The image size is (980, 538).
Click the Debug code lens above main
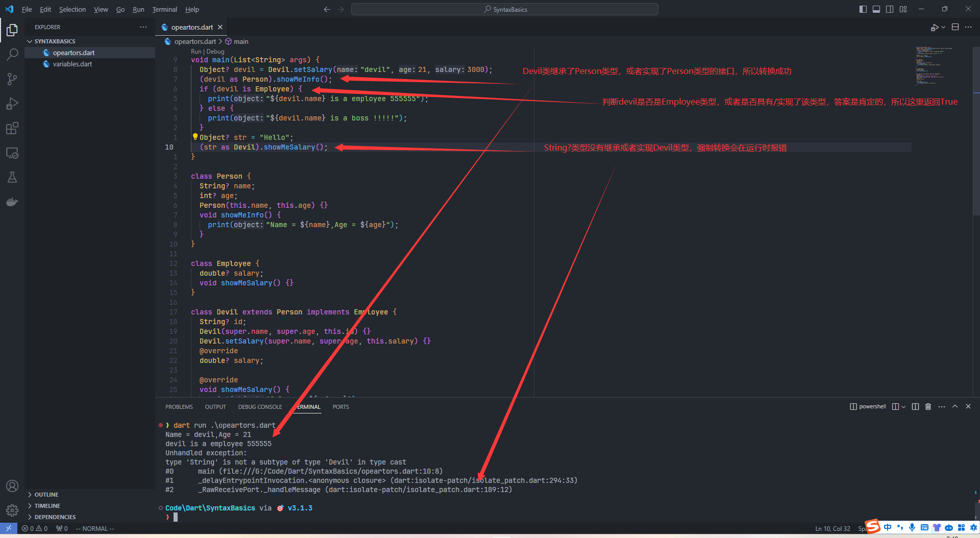(215, 52)
